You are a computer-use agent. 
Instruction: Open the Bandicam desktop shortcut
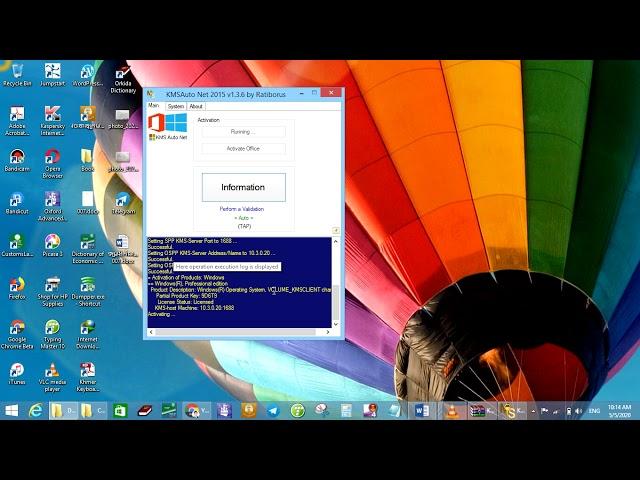pos(17,160)
